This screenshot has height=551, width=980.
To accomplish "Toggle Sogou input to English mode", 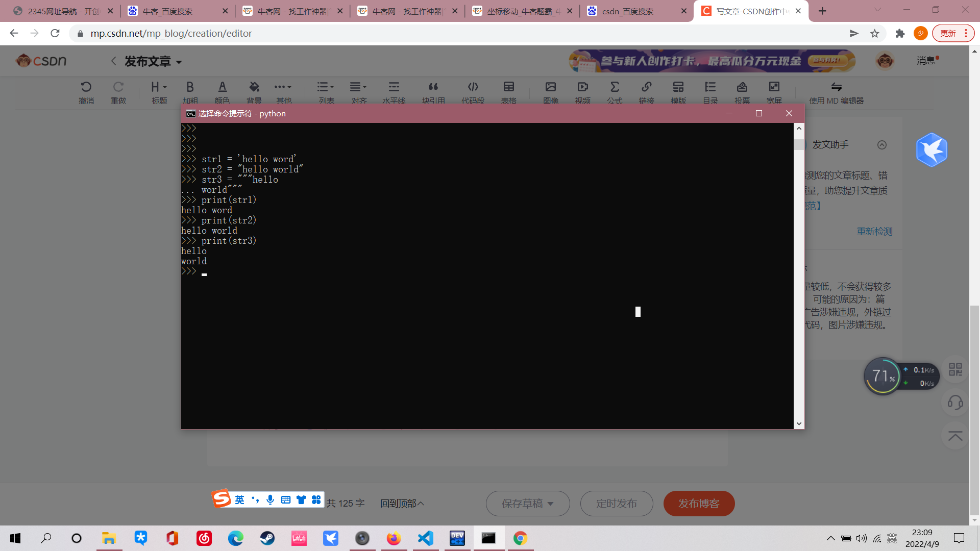I will coord(240,499).
